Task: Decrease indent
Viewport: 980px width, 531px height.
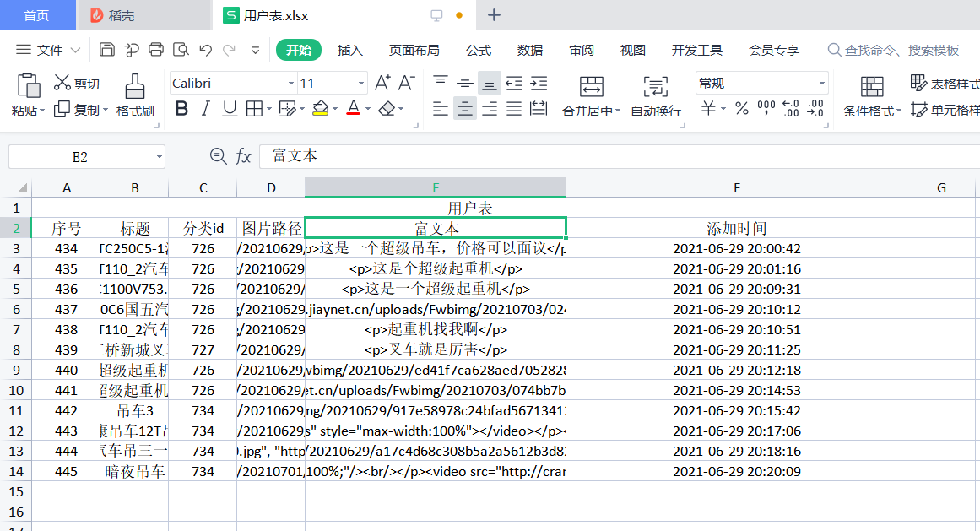Action: point(514,83)
